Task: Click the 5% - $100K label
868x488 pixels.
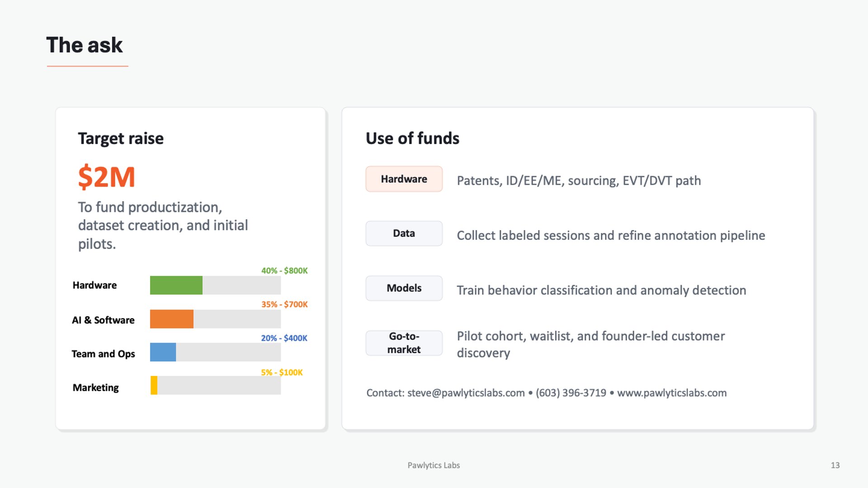Action: pos(282,372)
